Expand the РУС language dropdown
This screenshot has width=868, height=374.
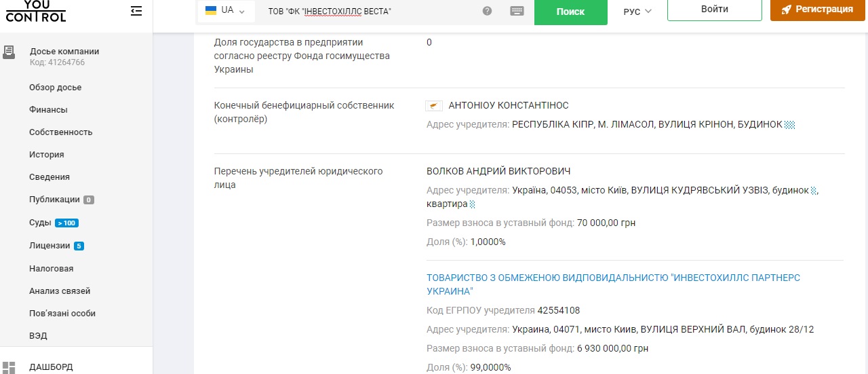pyautogui.click(x=637, y=12)
